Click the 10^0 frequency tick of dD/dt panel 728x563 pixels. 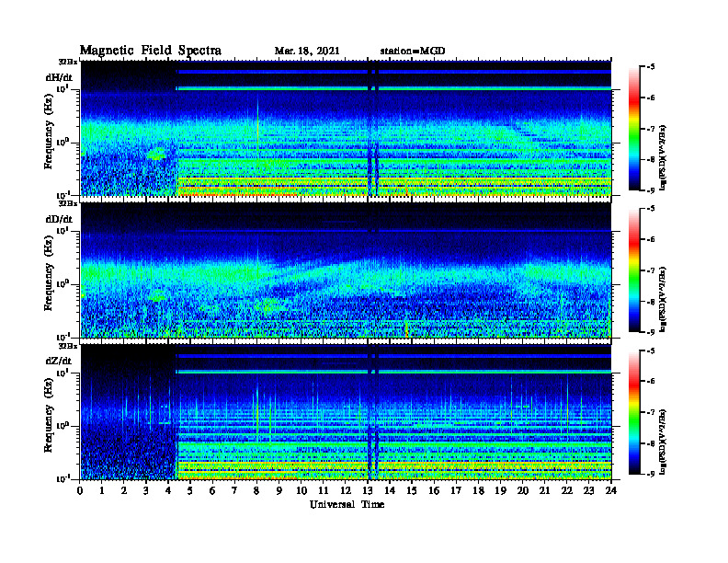coord(63,283)
